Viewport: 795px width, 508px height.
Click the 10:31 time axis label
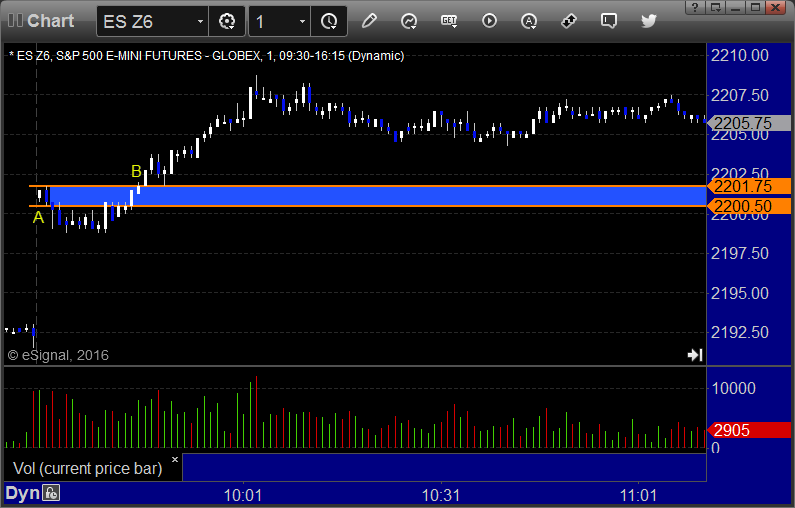441,495
